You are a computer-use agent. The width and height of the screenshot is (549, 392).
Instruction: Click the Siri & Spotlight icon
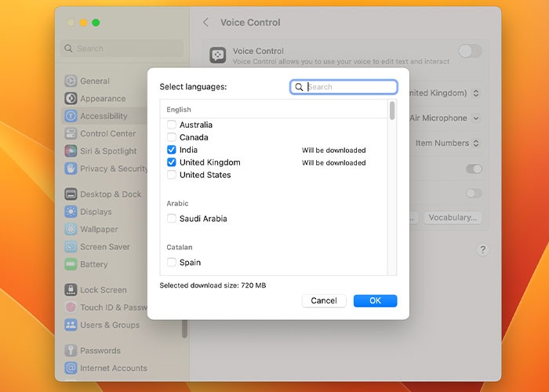[71, 151]
